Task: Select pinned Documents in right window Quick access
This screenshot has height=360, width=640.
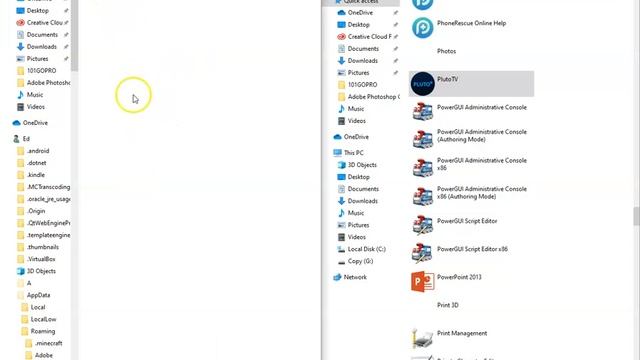Action: [363, 49]
